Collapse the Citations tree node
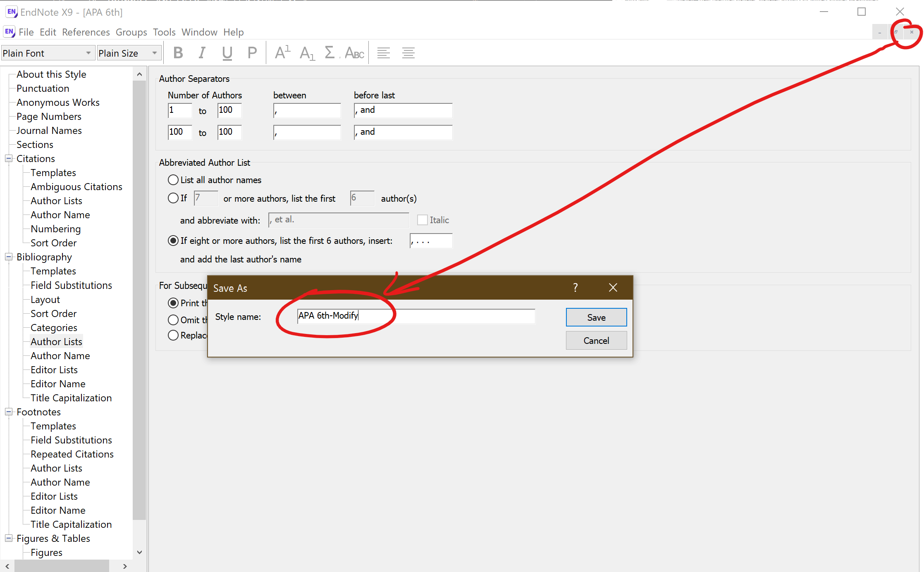924x572 pixels. pos(8,158)
